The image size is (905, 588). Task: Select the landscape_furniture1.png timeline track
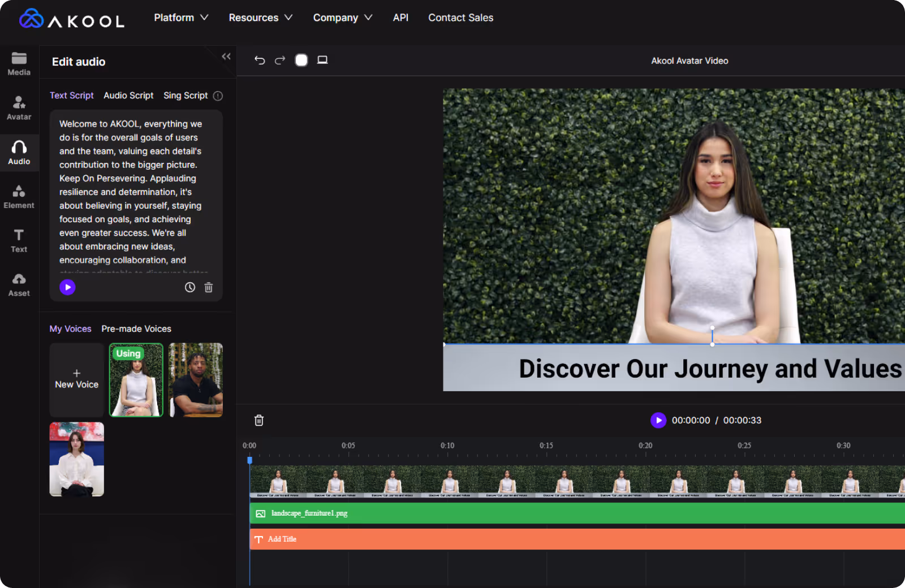tap(577, 513)
